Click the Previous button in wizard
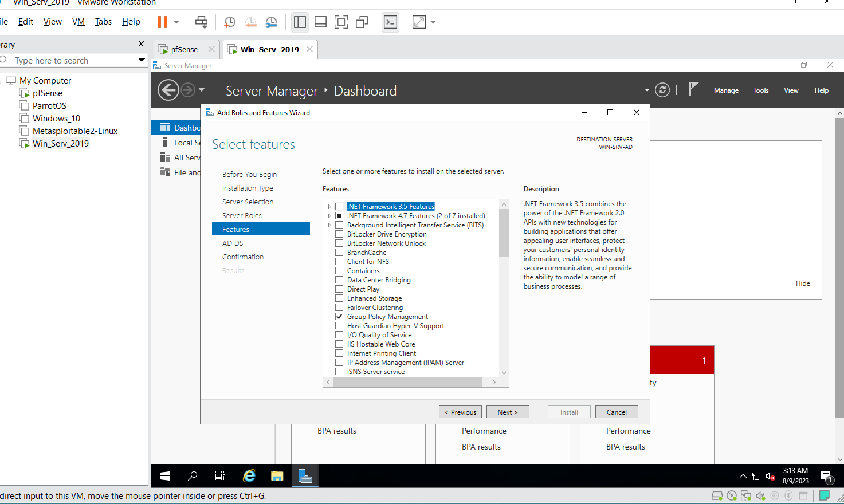Screen dimensions: 844x504 (x=461, y=412)
